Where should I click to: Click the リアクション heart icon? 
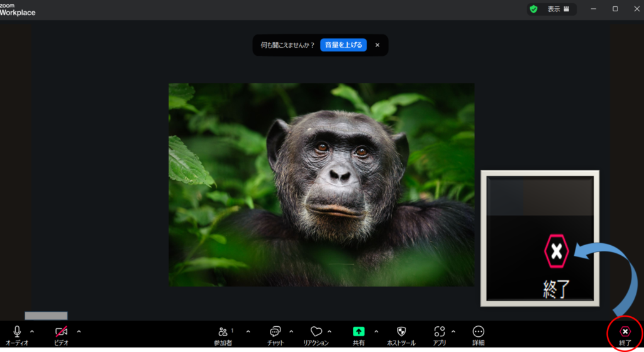click(x=316, y=332)
